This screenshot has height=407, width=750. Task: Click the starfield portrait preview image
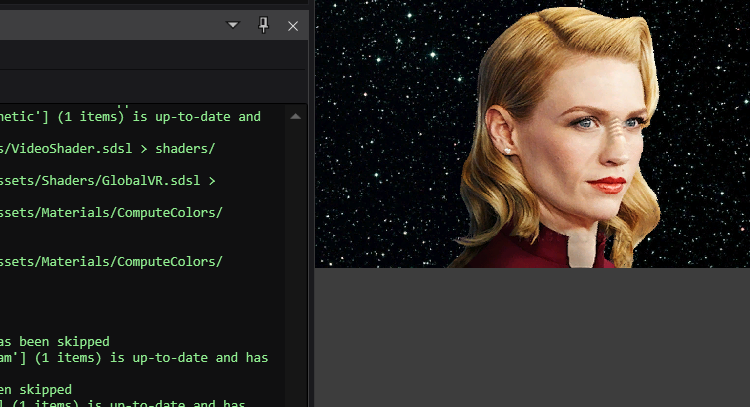(532, 134)
